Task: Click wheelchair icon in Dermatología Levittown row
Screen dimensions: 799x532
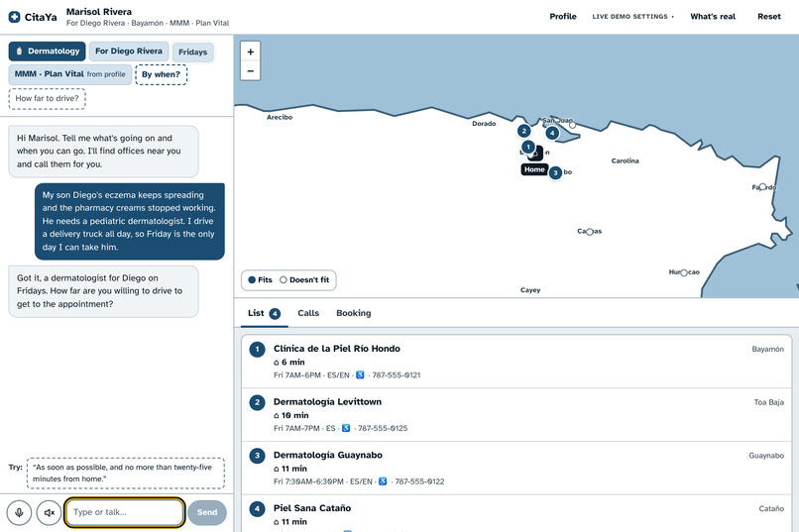Action: pyautogui.click(x=346, y=428)
